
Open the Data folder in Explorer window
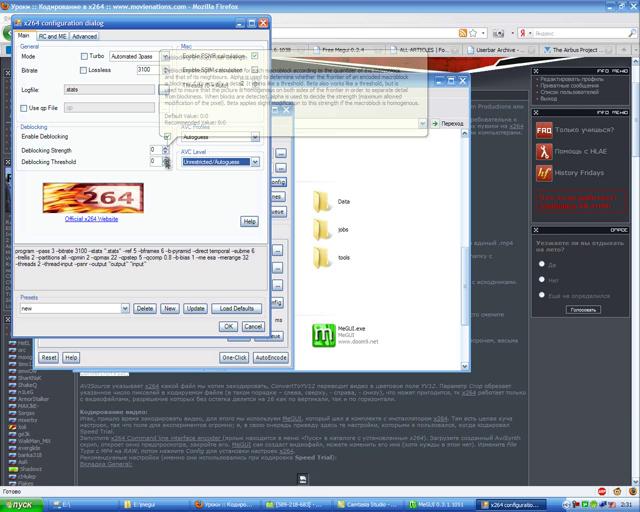pyautogui.click(x=322, y=202)
